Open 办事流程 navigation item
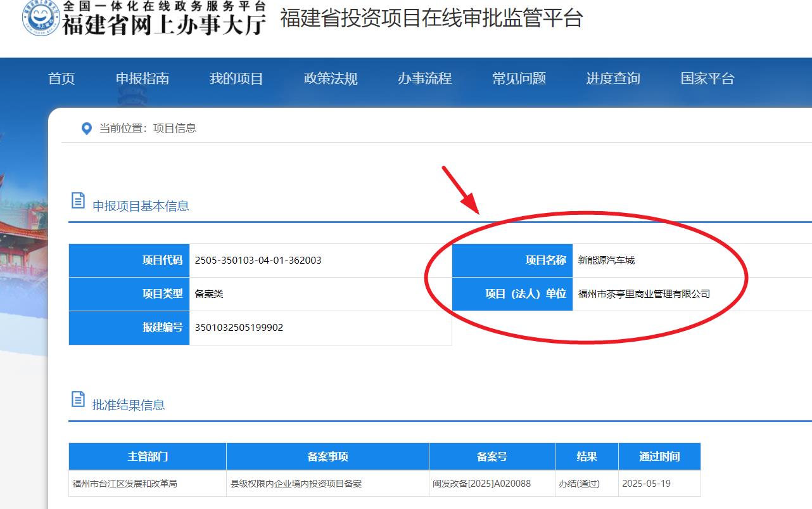This screenshot has height=509, width=812. [424, 79]
